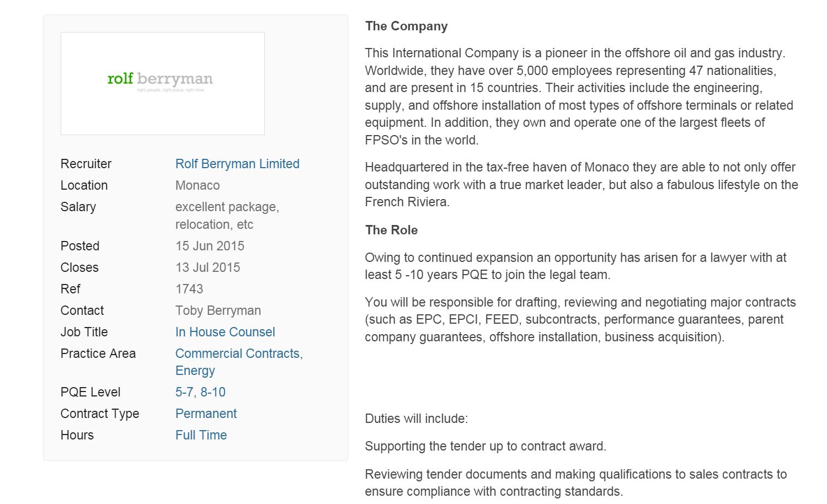Open the Permanent contract type link

pyautogui.click(x=206, y=414)
